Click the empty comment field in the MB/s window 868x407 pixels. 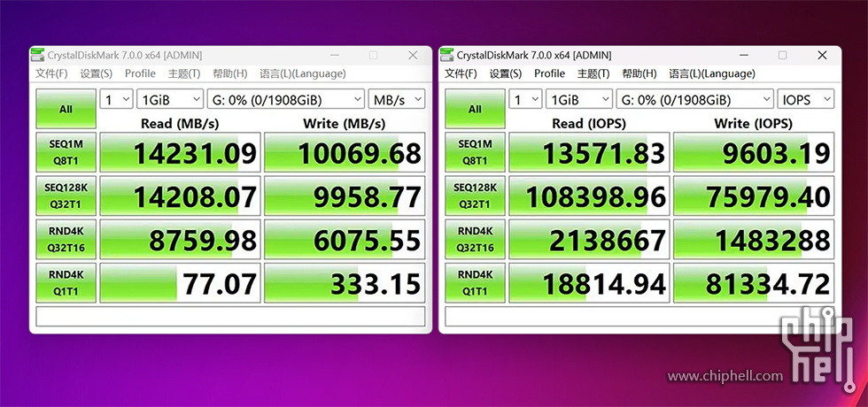[230, 316]
